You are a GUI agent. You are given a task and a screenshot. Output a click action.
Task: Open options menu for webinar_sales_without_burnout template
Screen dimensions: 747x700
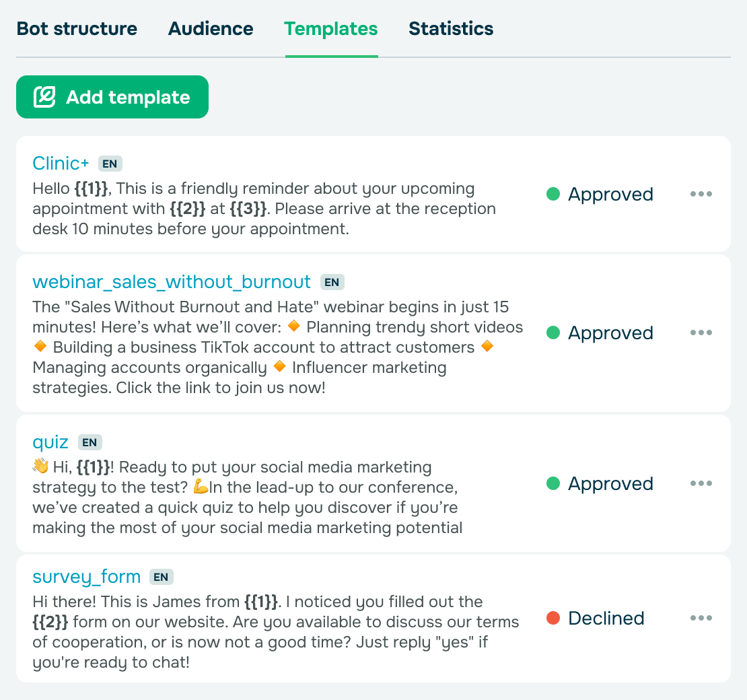pos(701,332)
